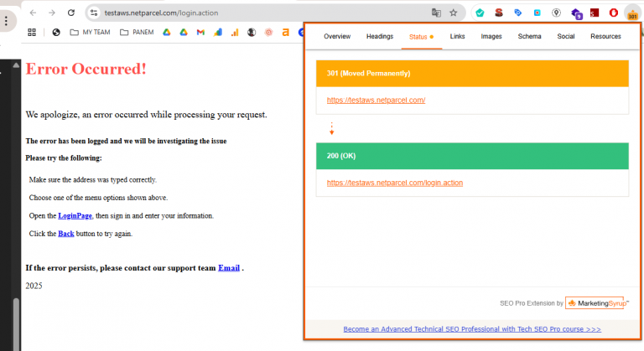Screen dimensions: 644x351
Task: Click the pink target bookmark icon
Action: (268, 32)
